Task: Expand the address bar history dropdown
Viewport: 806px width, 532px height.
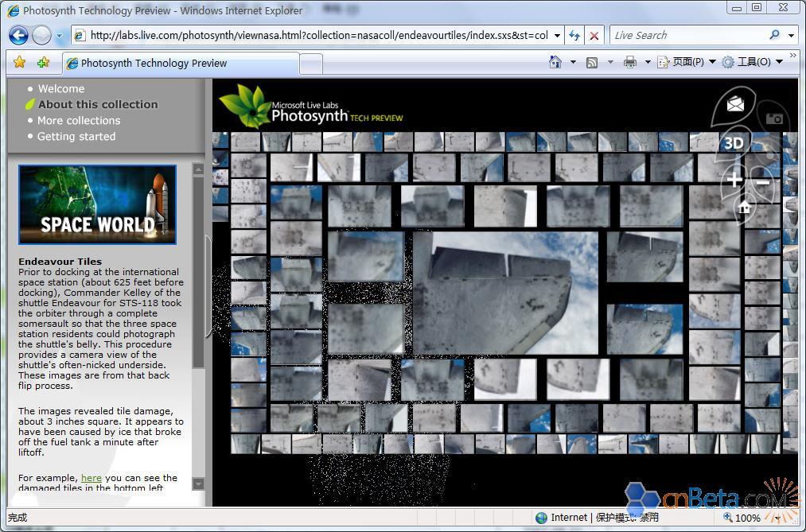Action: pos(557,36)
